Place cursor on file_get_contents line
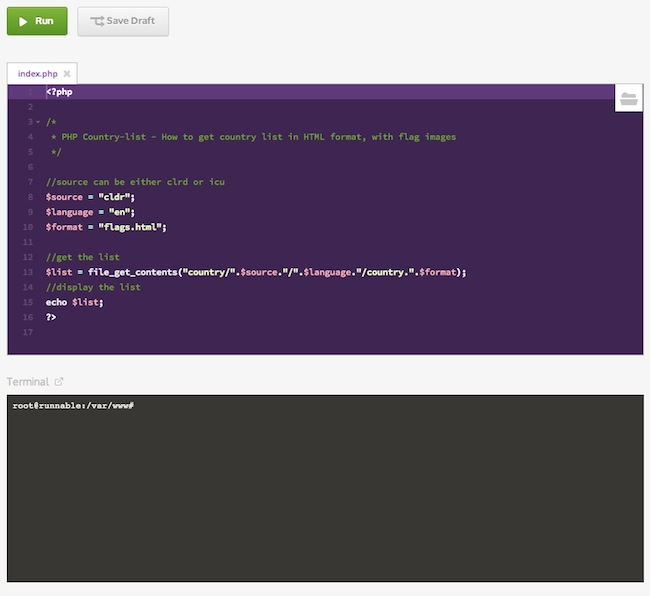Screen dimensions: 650x596 point(256,272)
